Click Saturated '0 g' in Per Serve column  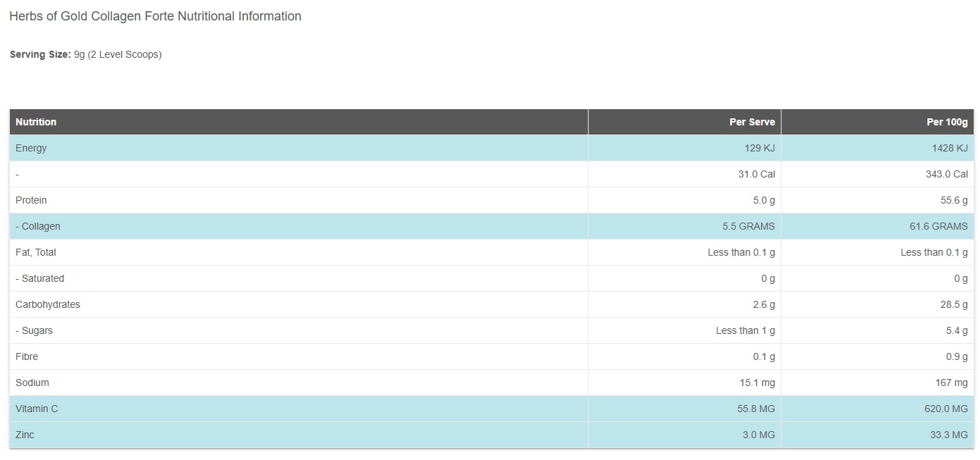pyautogui.click(x=768, y=278)
